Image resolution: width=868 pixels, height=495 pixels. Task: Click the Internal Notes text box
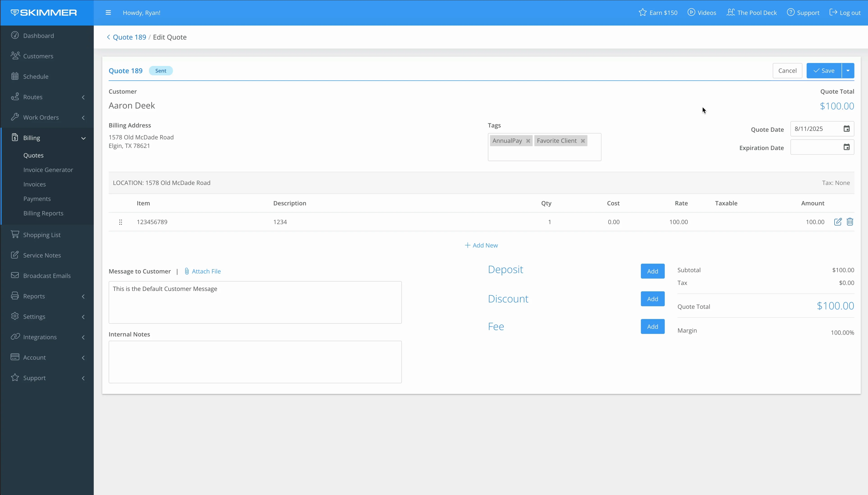click(x=255, y=362)
